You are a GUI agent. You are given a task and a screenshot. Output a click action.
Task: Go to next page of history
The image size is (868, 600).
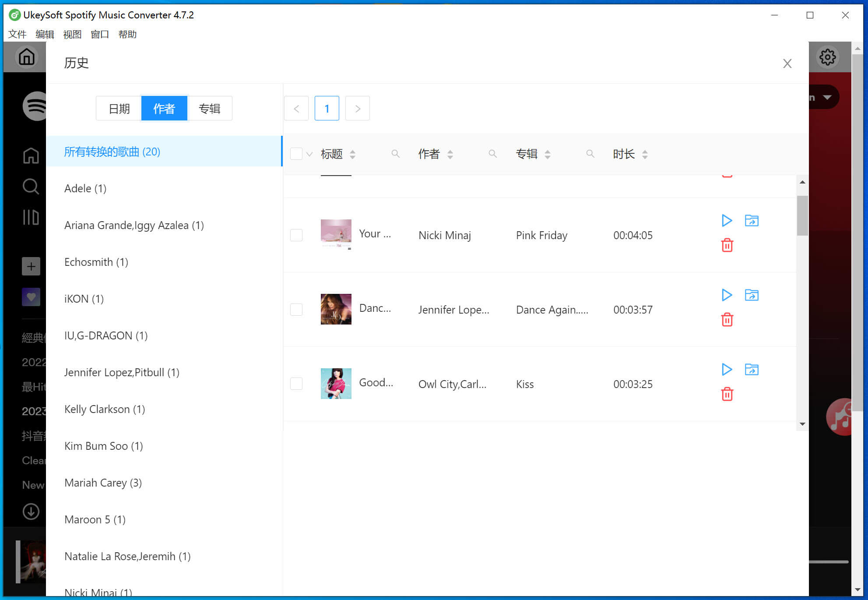[x=358, y=108]
